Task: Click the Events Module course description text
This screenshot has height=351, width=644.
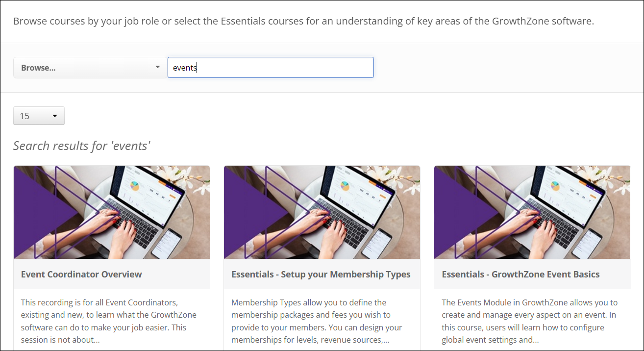Action: 529,321
